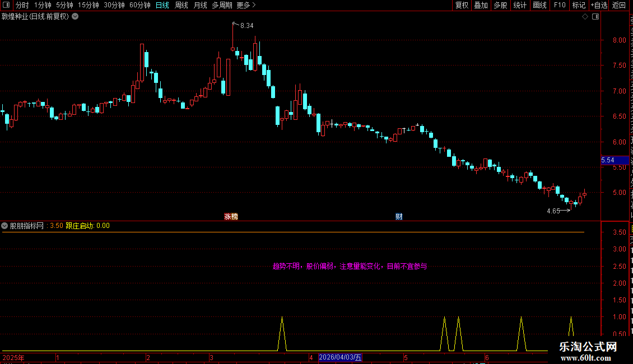Open the 统计 statistics button
This screenshot has height=364, width=633.
519,5
